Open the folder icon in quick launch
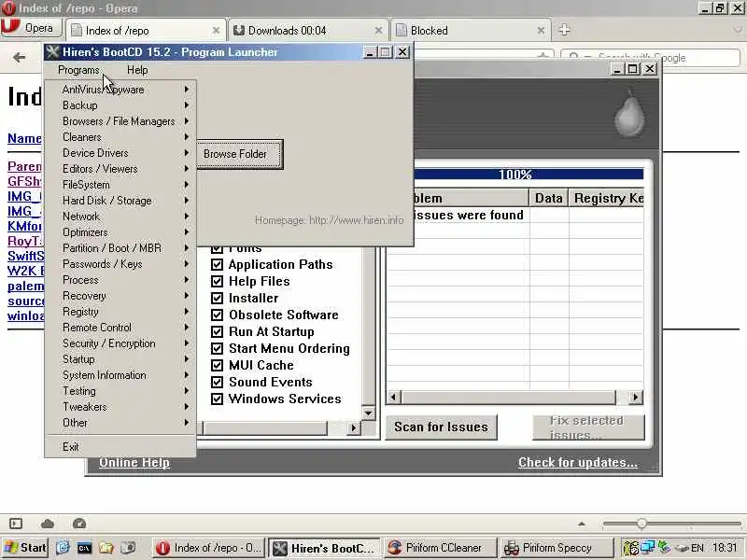 coord(106,548)
